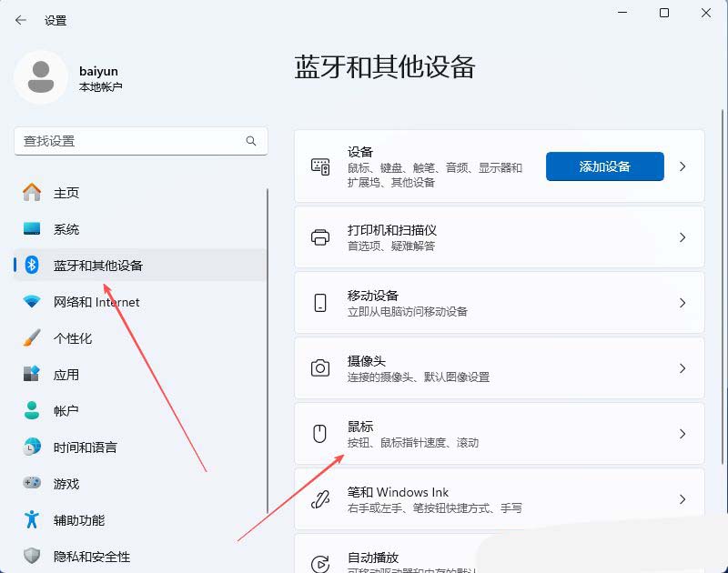Open 辅助功能 settings
This screenshot has width=728, height=573.
pos(139,519)
